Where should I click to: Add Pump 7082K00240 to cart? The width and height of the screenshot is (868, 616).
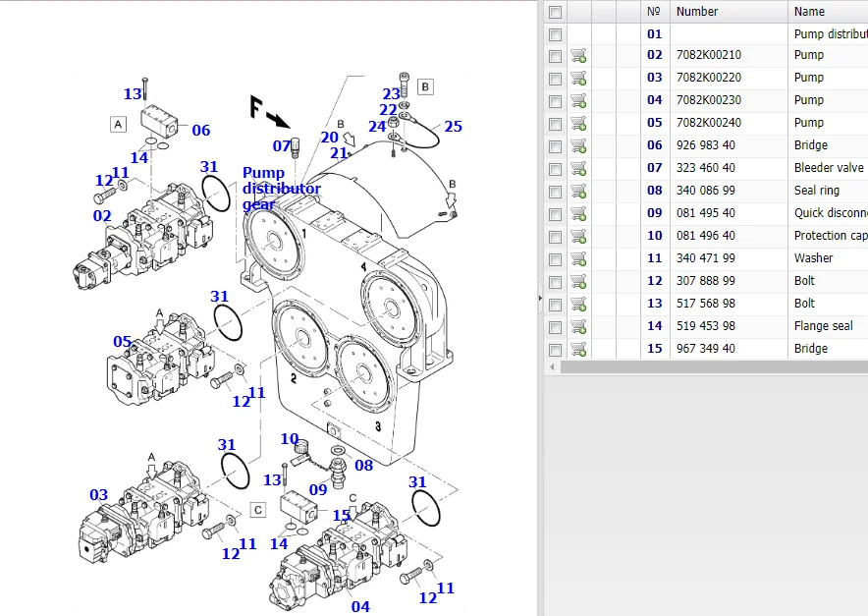pos(578,123)
